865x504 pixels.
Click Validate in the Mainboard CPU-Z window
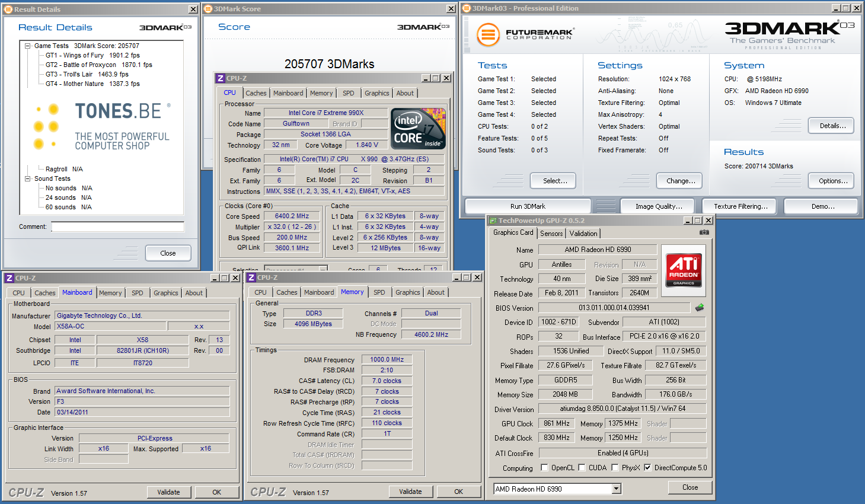click(168, 492)
